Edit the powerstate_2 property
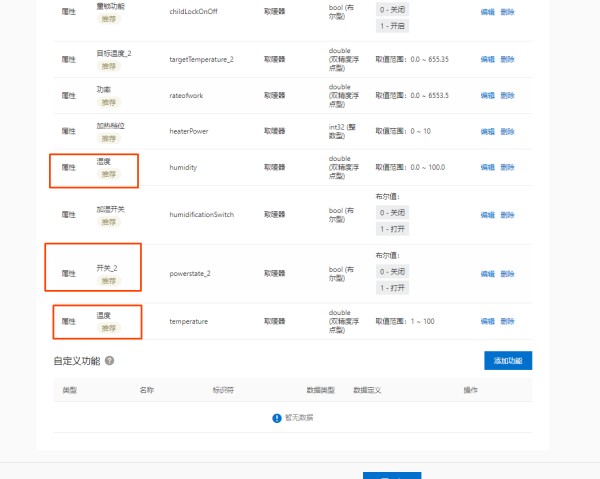This screenshot has height=479, width=600. tap(487, 273)
